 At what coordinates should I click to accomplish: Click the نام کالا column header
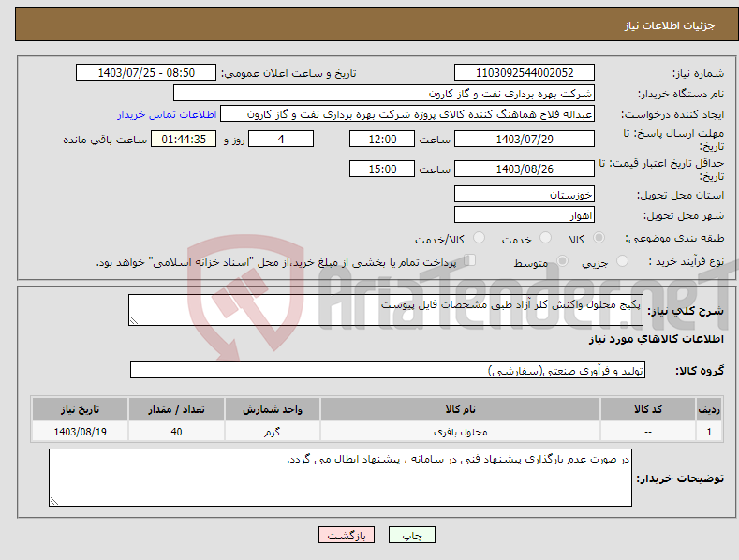[x=460, y=409]
